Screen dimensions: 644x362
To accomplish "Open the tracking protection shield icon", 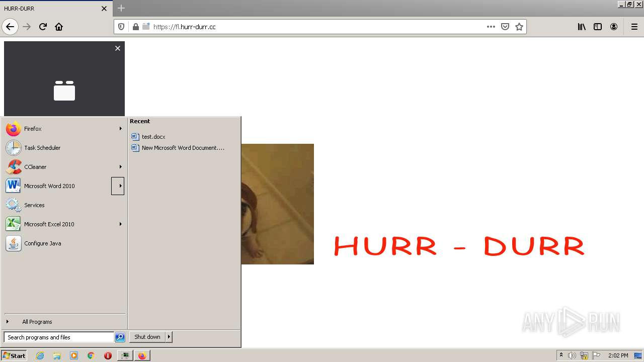I will 121,27.
